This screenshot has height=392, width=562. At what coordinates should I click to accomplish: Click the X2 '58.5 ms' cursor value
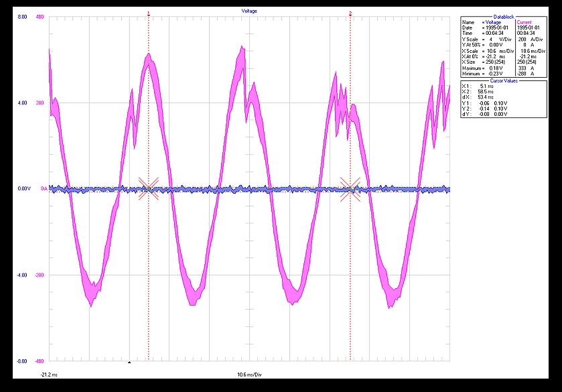click(x=485, y=92)
